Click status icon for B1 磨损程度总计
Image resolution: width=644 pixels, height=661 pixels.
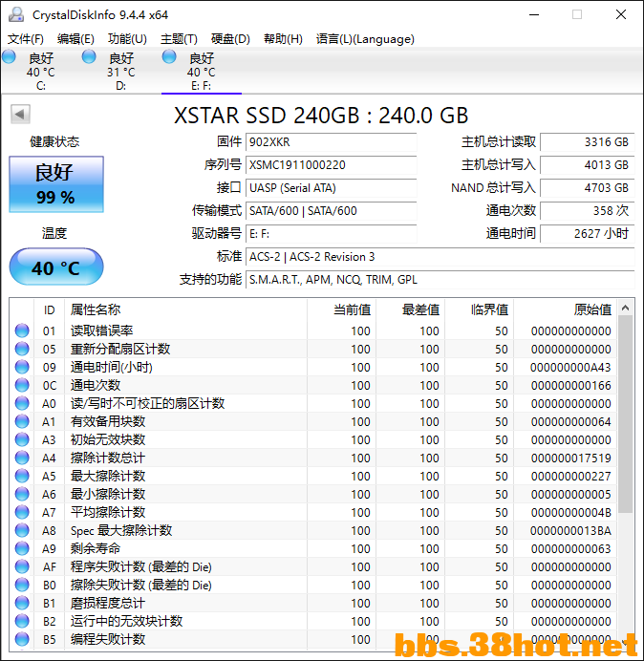[x=22, y=603]
